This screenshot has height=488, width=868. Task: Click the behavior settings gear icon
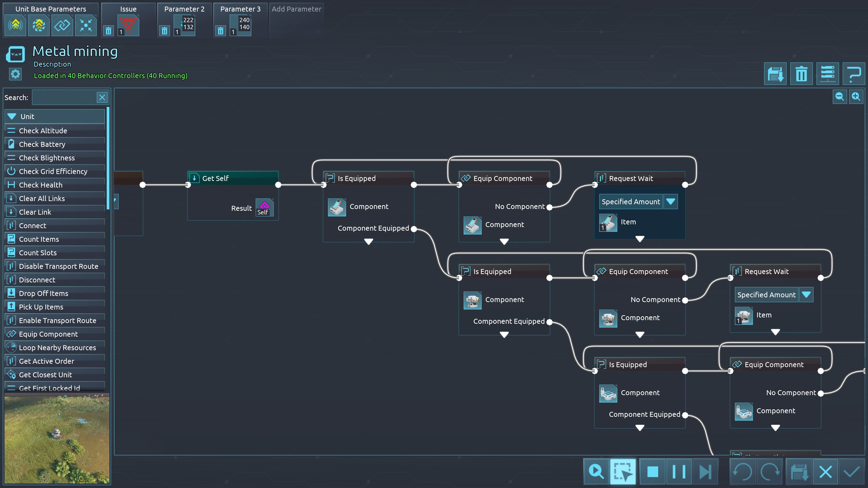(x=15, y=74)
